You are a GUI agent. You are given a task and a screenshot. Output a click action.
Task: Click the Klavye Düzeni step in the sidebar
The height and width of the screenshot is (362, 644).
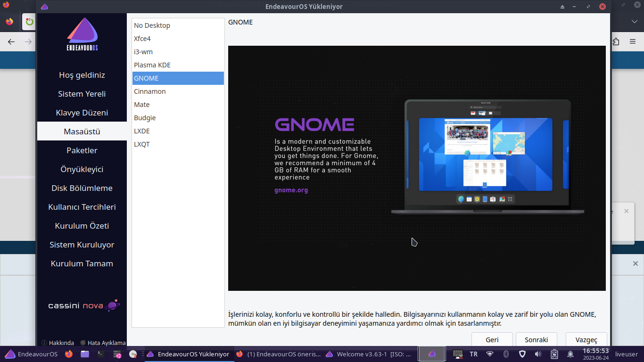tap(82, 113)
